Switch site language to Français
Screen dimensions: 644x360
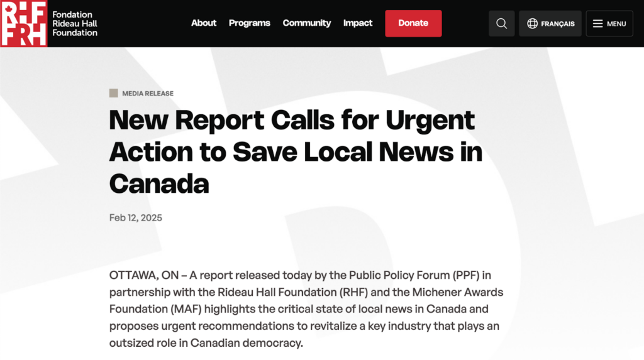(x=557, y=24)
